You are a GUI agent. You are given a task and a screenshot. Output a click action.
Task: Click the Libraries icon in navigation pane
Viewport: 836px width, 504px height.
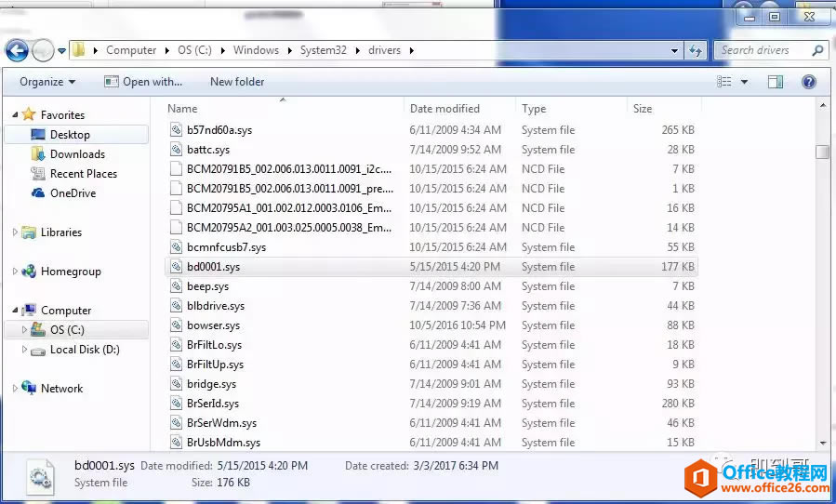29,232
